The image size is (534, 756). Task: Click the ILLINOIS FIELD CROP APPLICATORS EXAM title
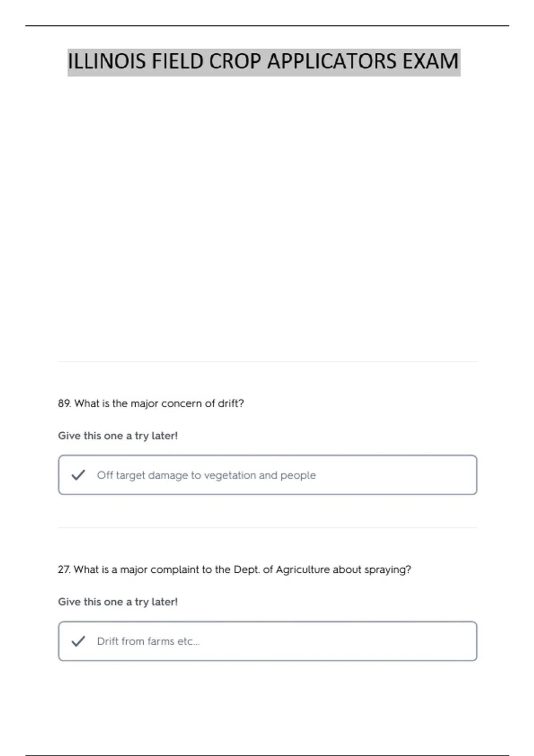point(263,61)
